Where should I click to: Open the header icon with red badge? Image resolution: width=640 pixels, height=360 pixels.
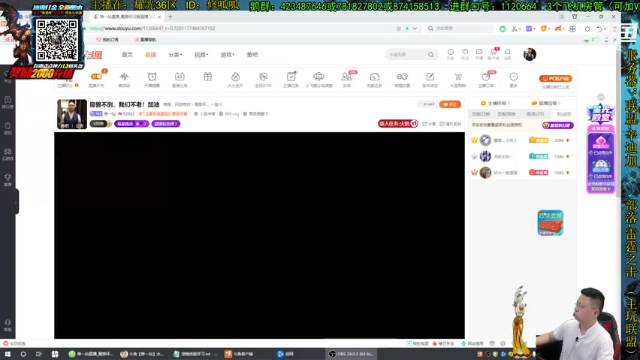click(493, 52)
